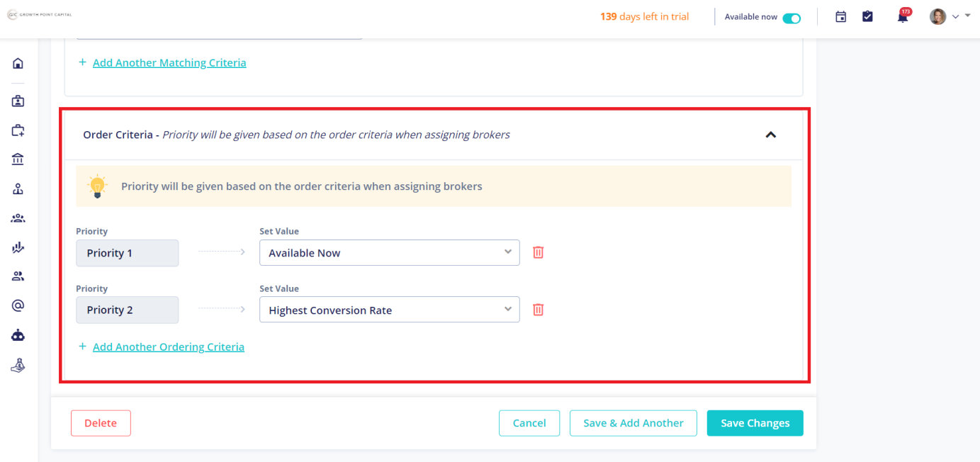Delete the Priority 2 ordering criteria
The width and height of the screenshot is (980, 462).
click(538, 310)
